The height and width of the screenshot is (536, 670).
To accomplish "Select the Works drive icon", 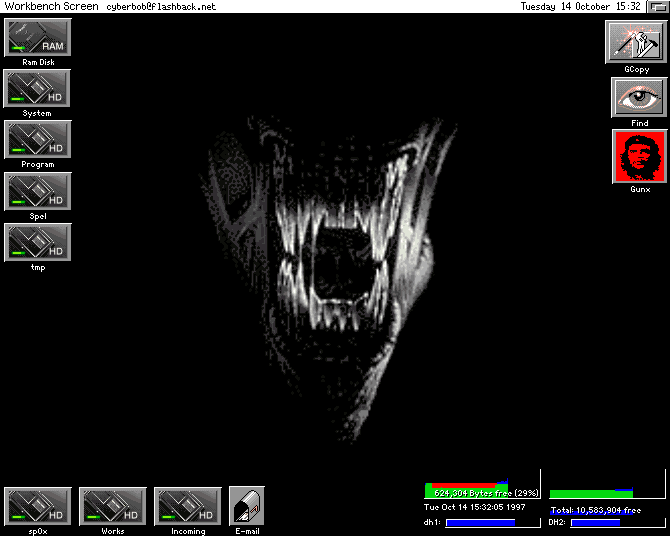I will 113,506.
